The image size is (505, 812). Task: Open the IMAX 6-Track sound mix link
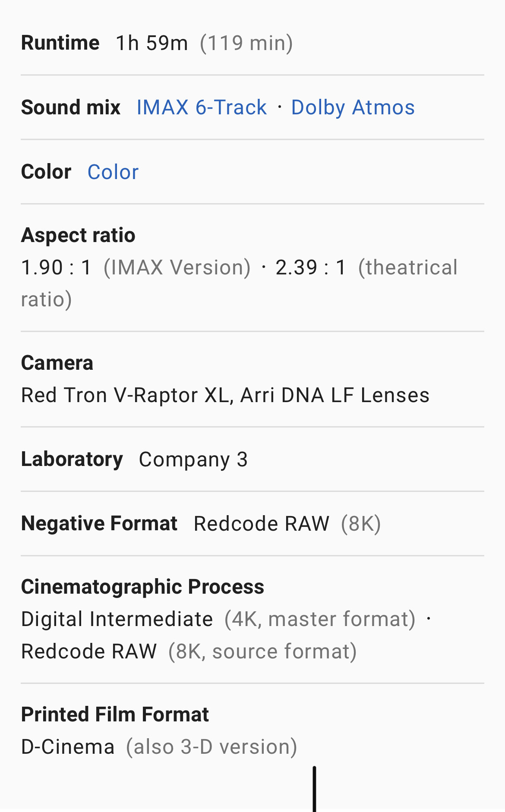point(201,107)
